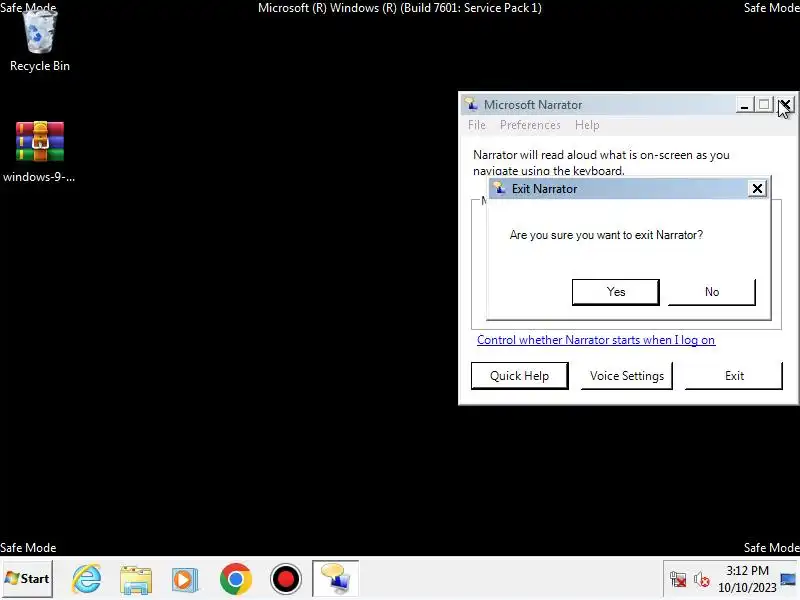800x600 pixels.
Task: Close the Microsoft Narrator window
Action: [786, 105]
